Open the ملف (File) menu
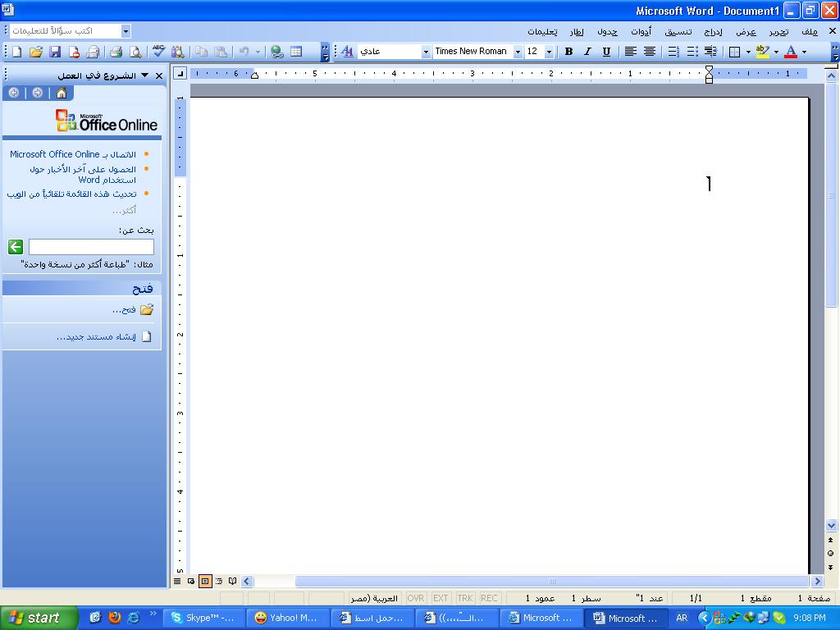 click(x=810, y=32)
